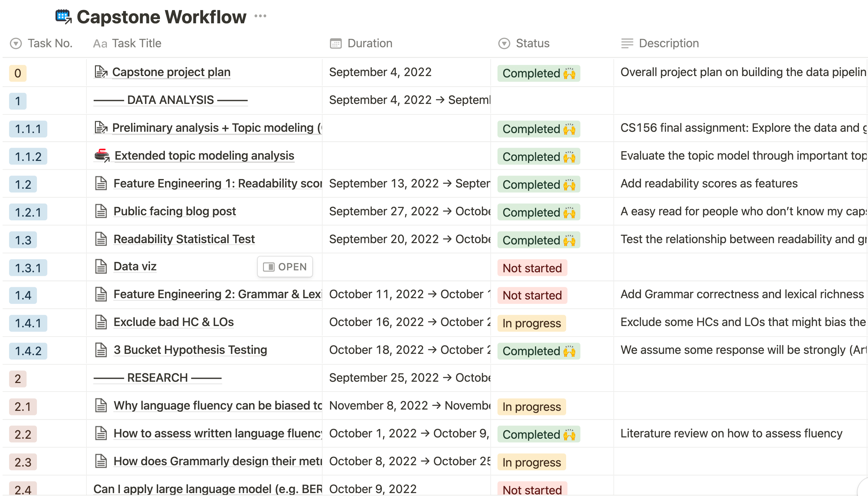This screenshot has height=496, width=868.
Task: Click the Description column header
Action: tap(668, 44)
